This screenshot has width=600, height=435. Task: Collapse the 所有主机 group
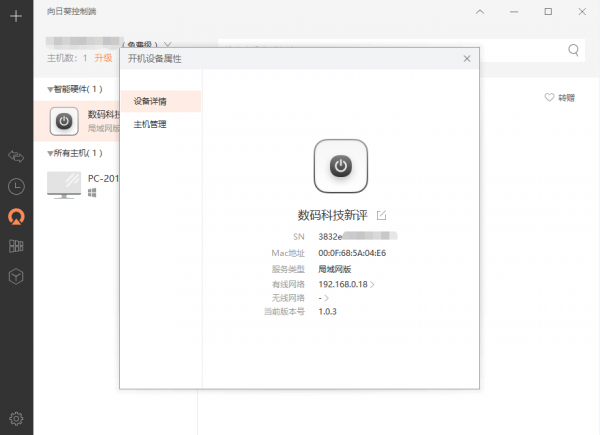click(x=51, y=153)
